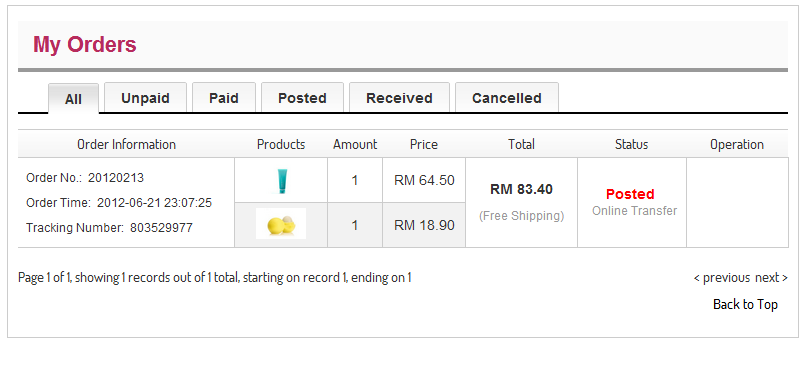The image size is (810, 370).
Task: Click the order number 20120213
Action: (x=116, y=178)
